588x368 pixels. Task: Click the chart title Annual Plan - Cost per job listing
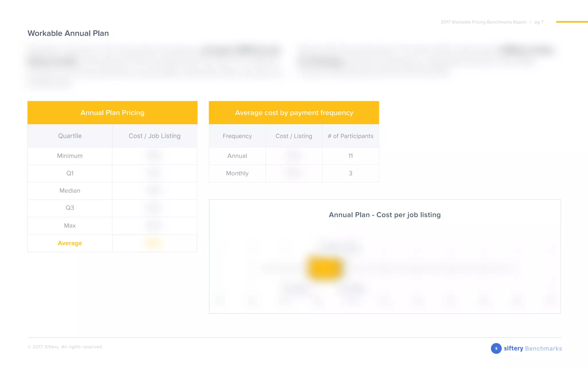click(384, 215)
